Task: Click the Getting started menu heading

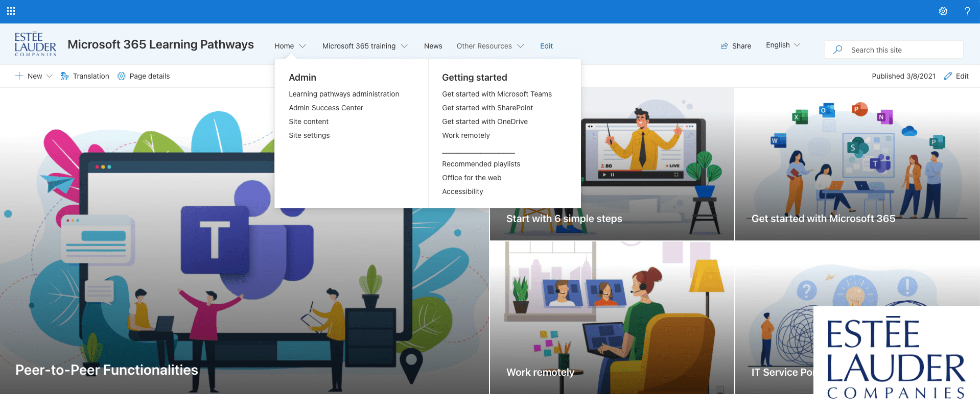Action: pyautogui.click(x=475, y=78)
